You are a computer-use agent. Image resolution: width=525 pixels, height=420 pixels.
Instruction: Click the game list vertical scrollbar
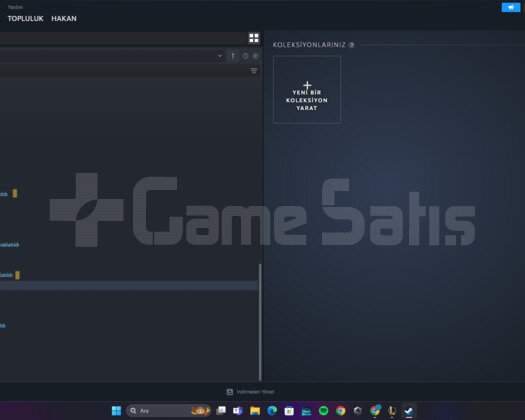[x=260, y=322]
